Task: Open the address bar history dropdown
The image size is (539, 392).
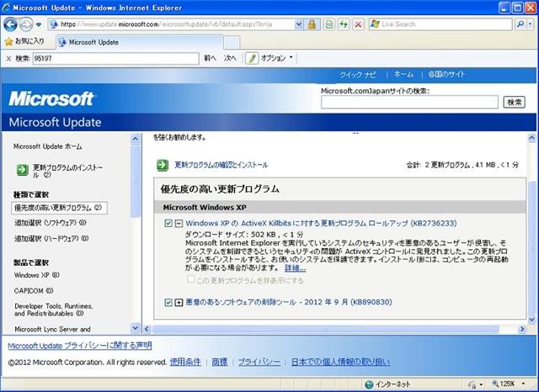Action: [x=299, y=24]
